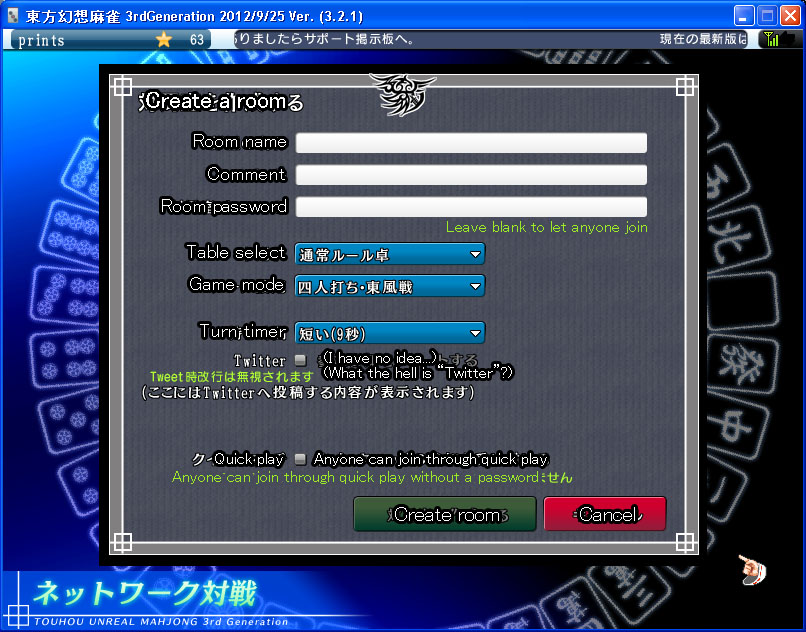Viewport: 806px width, 632px height.
Task: Enable the Quick play checkbox
Action: pos(300,458)
